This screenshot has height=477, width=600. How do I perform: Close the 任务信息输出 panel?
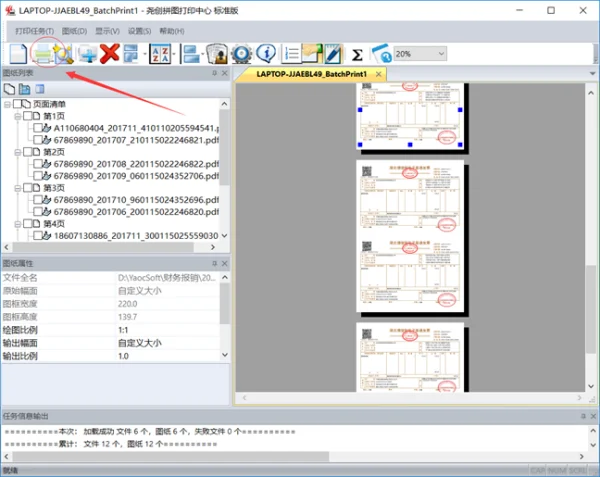pos(593,416)
